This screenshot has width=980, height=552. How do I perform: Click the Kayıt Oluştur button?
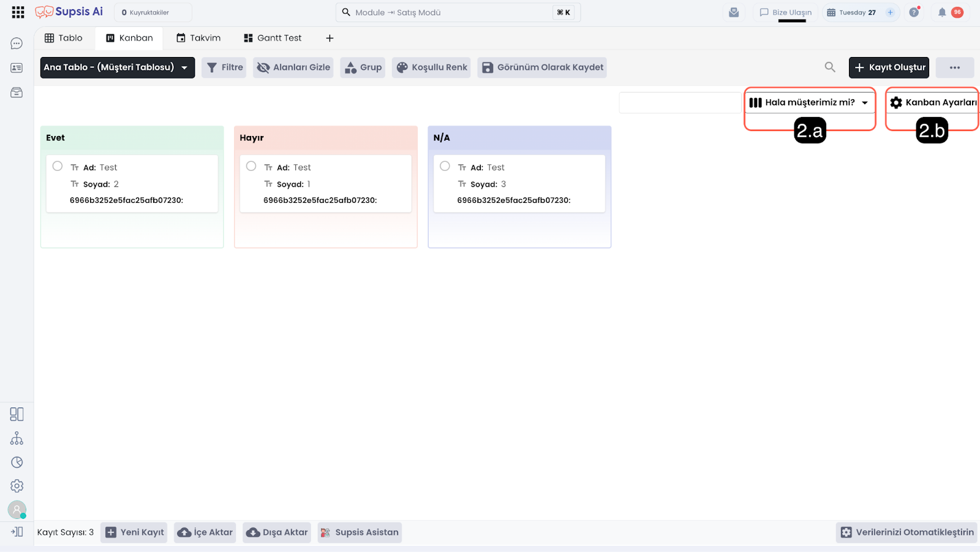(888, 67)
